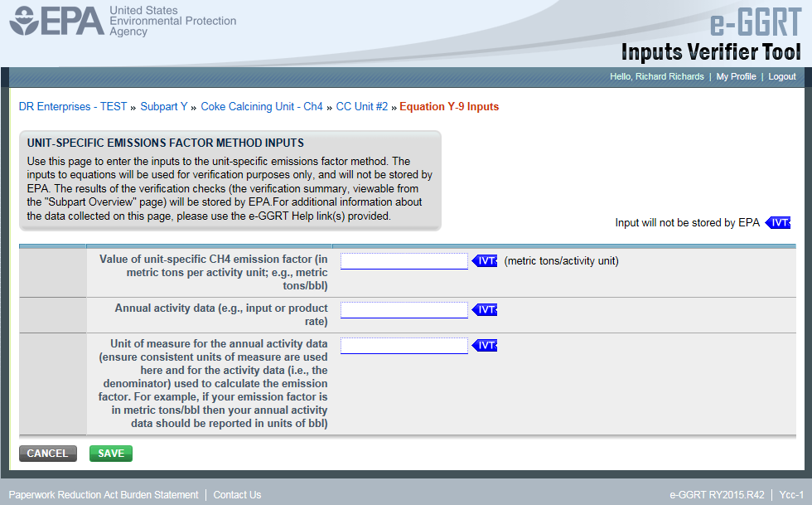The image size is (812, 505).
Task: Click the IVT legend tag after "Input will not be stored by EPA"
Action: (778, 223)
